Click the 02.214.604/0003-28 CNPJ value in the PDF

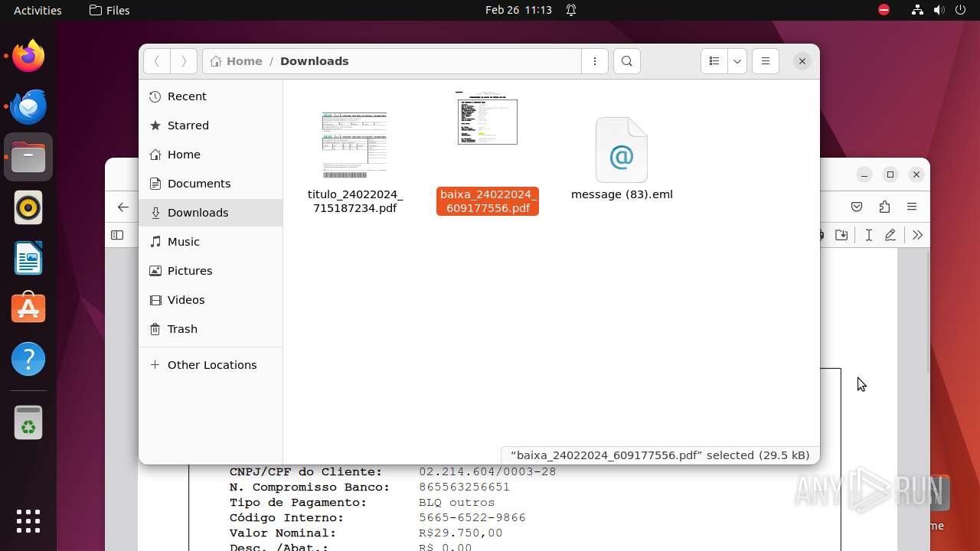[487, 471]
